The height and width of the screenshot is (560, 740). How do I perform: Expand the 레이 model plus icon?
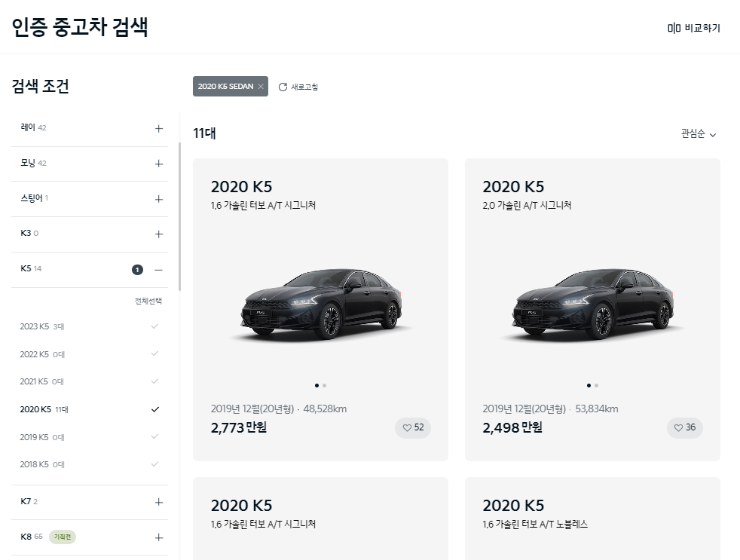[x=159, y=128]
